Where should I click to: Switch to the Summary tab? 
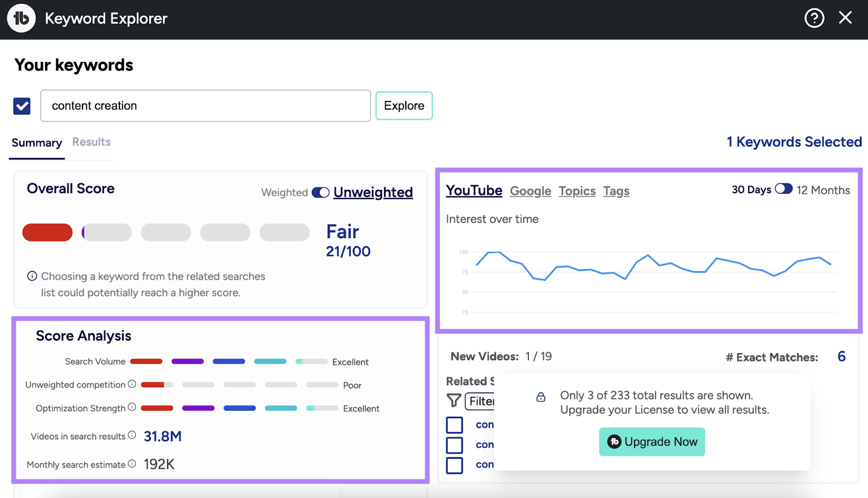tap(37, 143)
